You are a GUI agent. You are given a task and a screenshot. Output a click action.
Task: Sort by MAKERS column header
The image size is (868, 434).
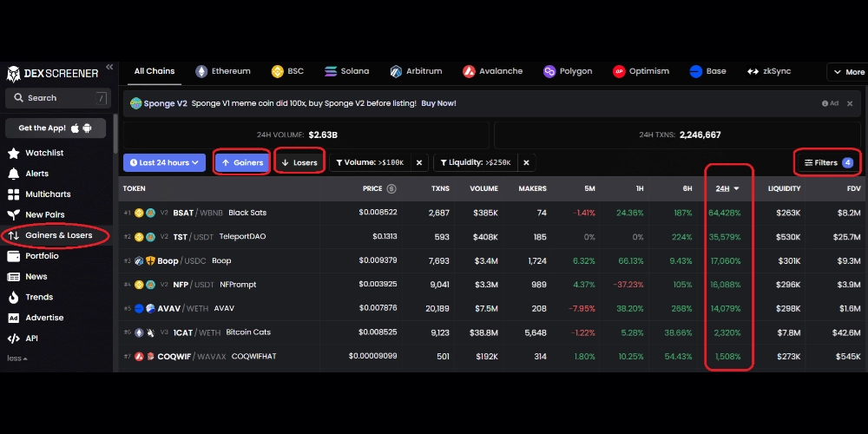coord(532,188)
